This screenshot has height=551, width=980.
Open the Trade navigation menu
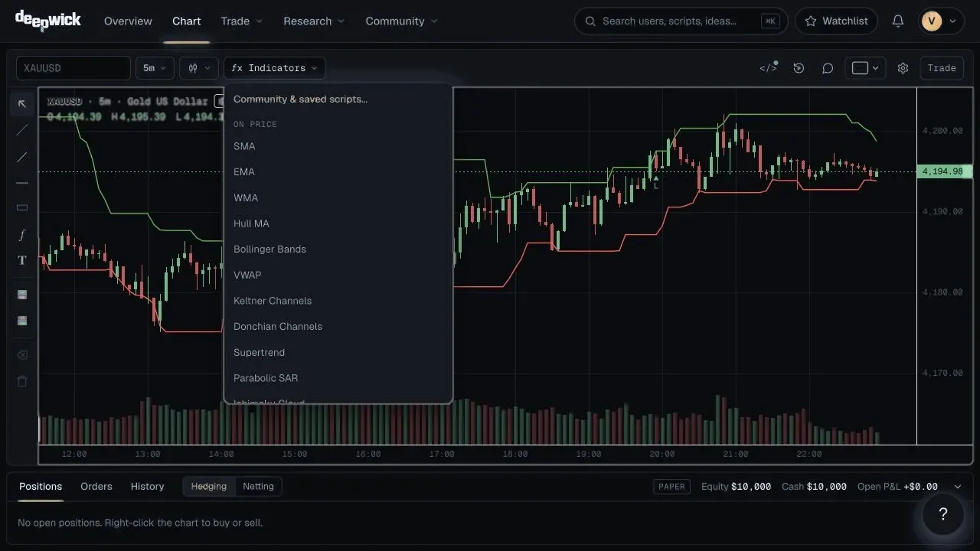pyautogui.click(x=241, y=21)
